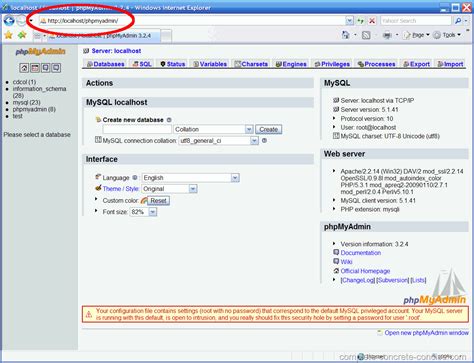Open the Processes tab

point(376,64)
